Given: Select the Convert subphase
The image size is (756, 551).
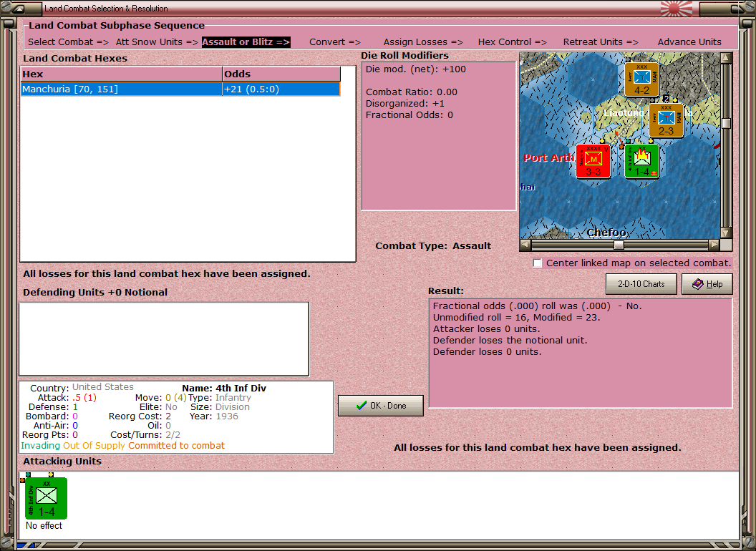Looking at the screenshot, I should click(335, 42).
